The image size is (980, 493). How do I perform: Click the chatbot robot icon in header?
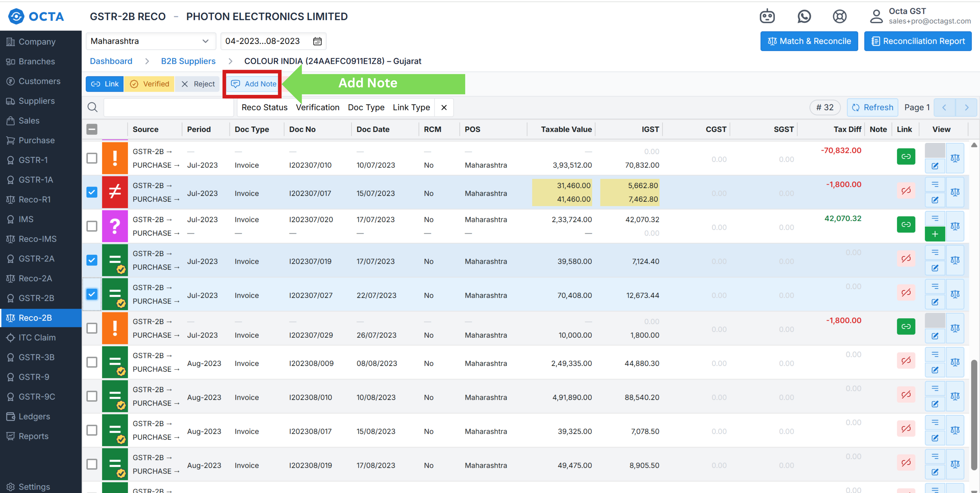[767, 16]
